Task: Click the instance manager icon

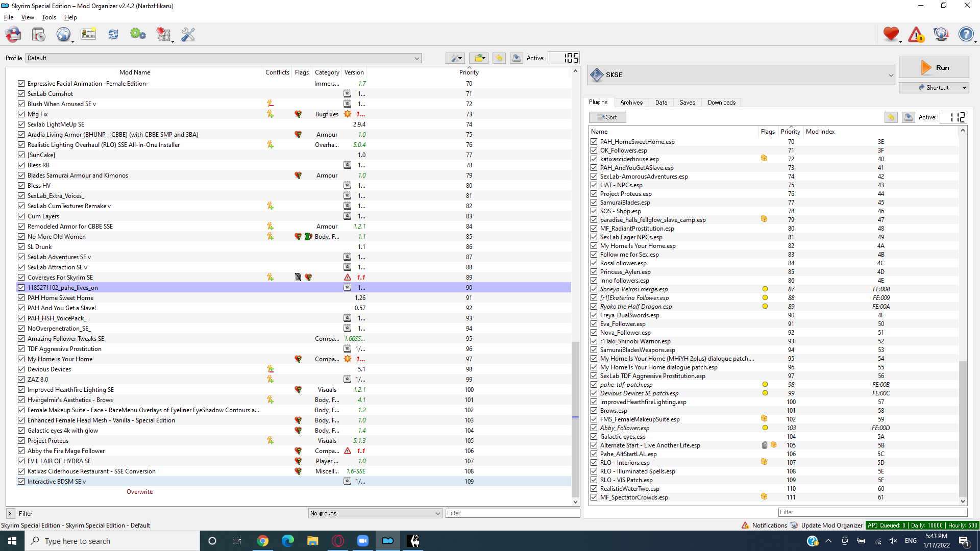Action: click(13, 35)
